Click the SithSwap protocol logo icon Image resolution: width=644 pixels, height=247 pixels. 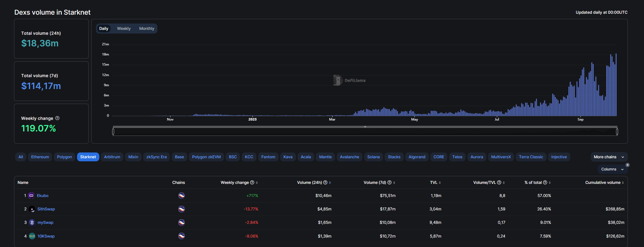coord(32,209)
